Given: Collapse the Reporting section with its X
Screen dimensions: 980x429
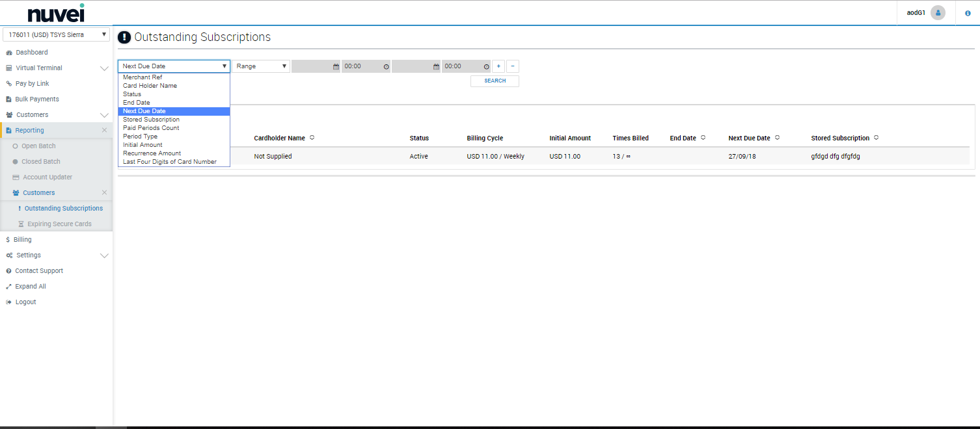Looking at the screenshot, I should coord(104,131).
